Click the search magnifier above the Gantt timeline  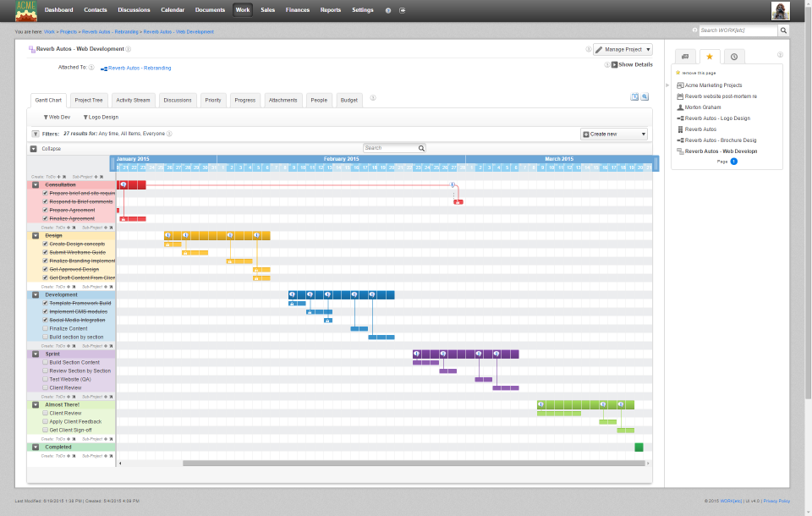coord(420,148)
